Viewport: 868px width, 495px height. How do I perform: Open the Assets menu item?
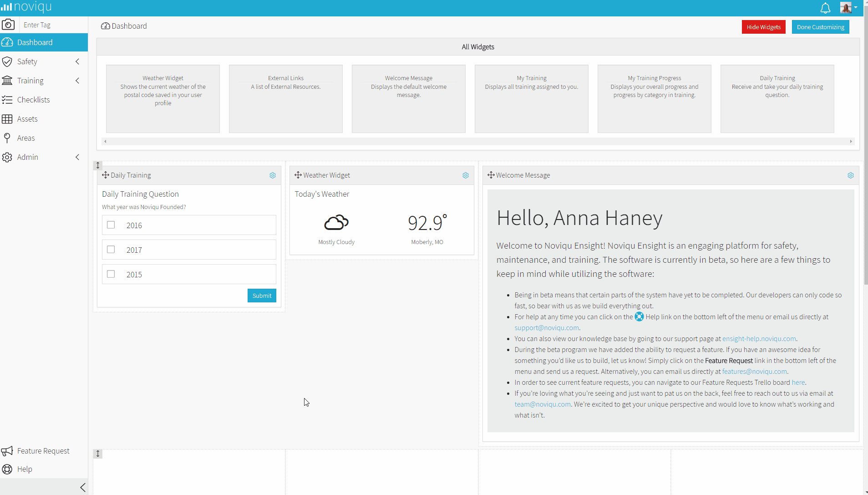coord(44,119)
